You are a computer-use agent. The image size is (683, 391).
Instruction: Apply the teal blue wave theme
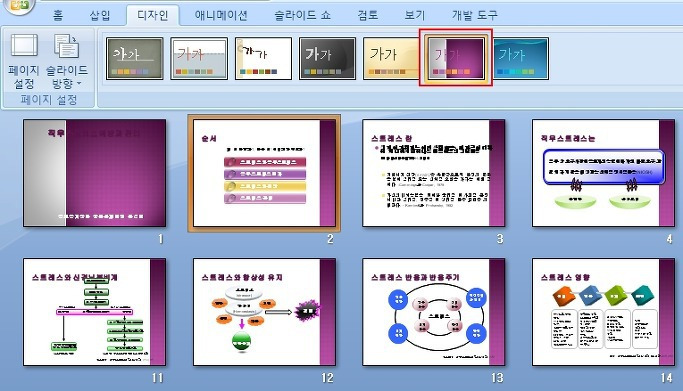point(521,58)
